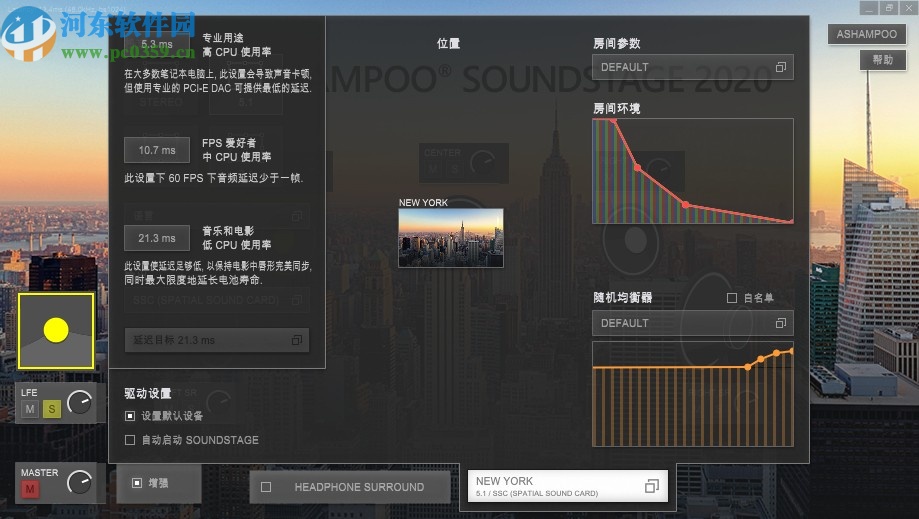Adjust the LFE volume knob
The height and width of the screenshot is (519, 919).
click(80, 402)
